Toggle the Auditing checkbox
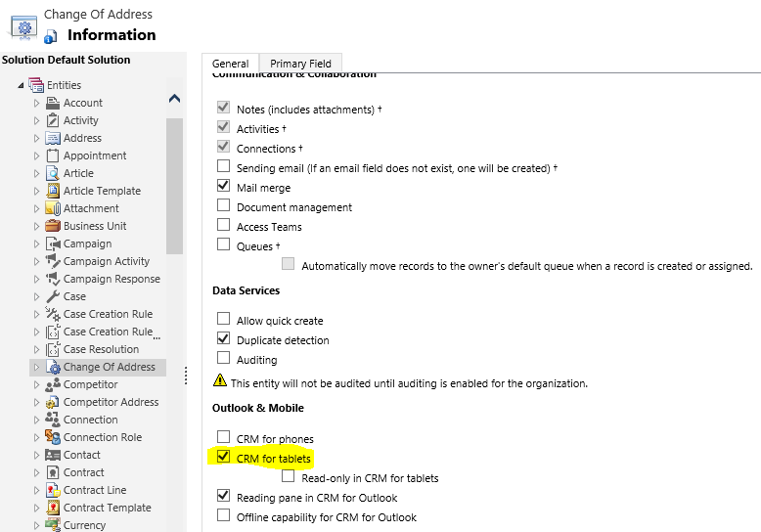The width and height of the screenshot is (761, 532). (x=223, y=359)
